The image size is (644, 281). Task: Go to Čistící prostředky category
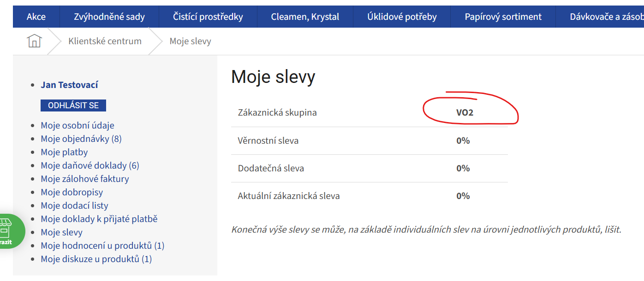point(208,17)
